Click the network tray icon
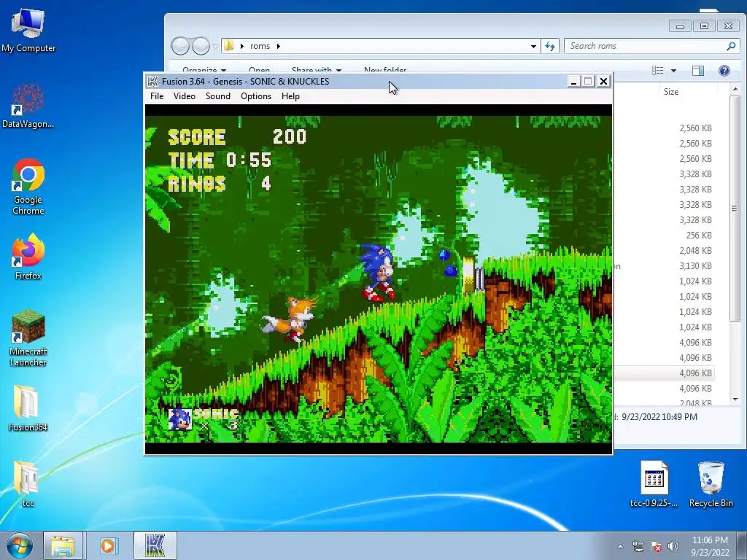 point(638,546)
